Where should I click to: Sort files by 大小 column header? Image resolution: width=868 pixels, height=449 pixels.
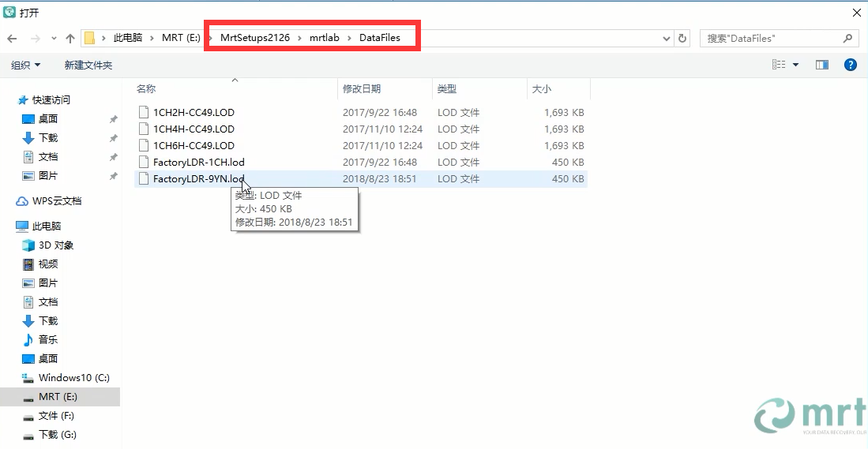coord(542,89)
